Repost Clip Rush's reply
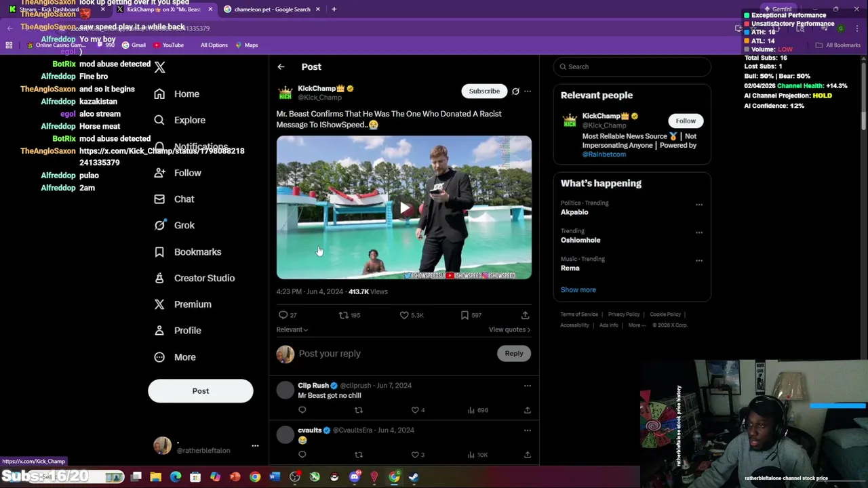 click(359, 410)
